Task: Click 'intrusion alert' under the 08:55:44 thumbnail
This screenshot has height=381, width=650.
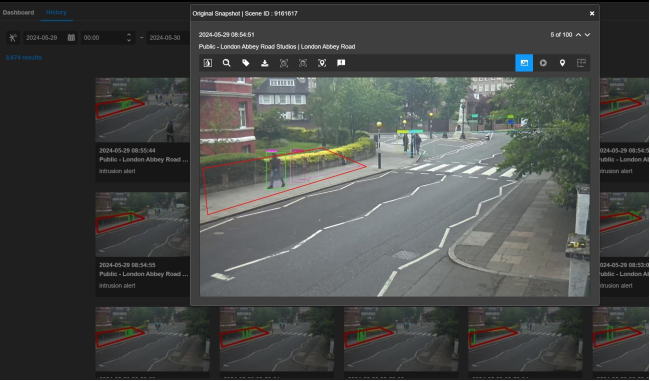Action: [x=117, y=171]
